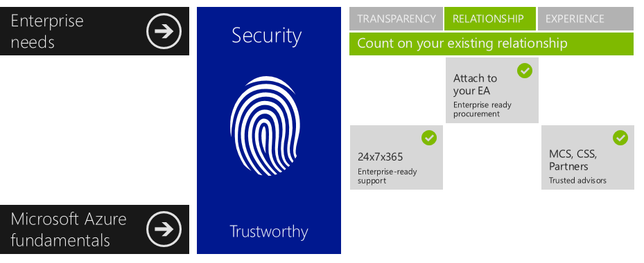Open the TRANSPARENCY tab

[x=396, y=19]
